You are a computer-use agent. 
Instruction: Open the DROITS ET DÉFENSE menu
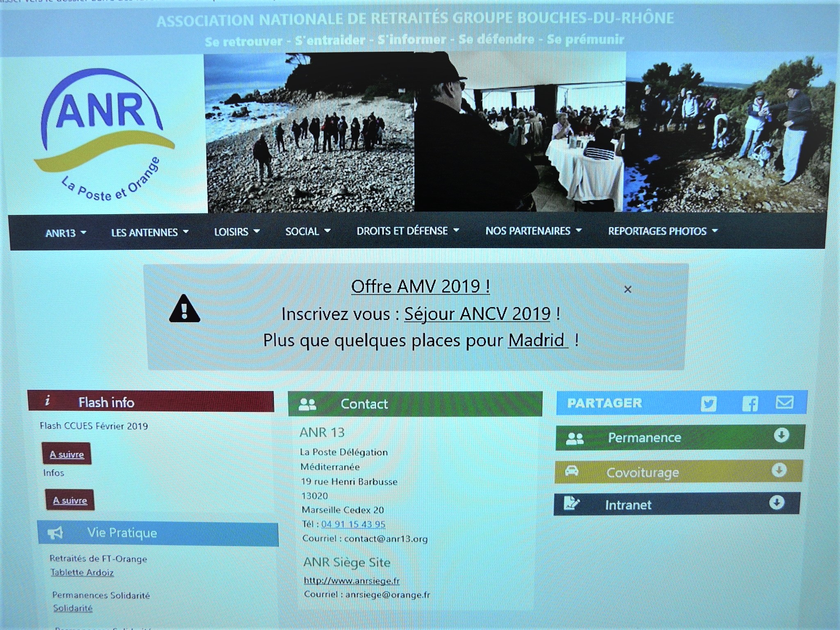pyautogui.click(x=407, y=231)
